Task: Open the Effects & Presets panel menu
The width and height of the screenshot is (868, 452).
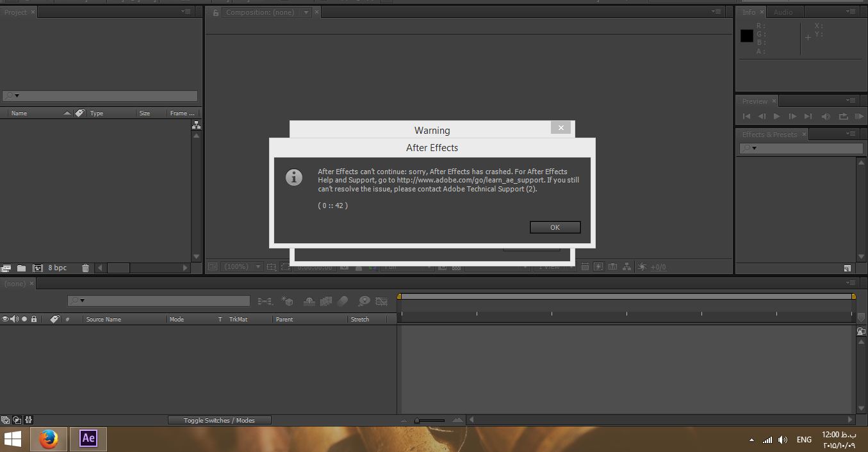Action: tap(850, 134)
